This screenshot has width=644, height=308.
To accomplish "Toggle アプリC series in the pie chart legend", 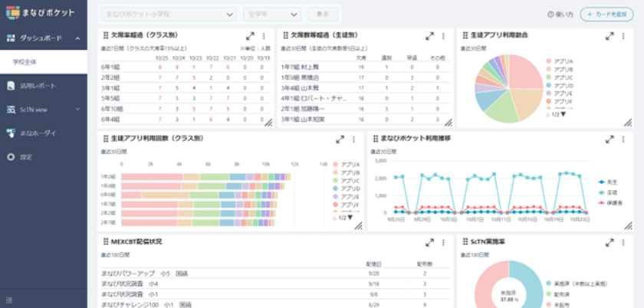I will [x=560, y=77].
